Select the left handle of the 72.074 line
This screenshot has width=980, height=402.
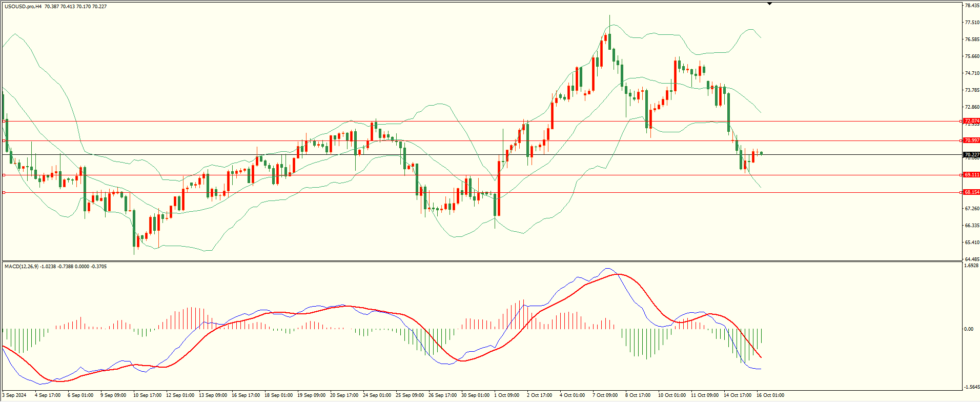[x=4, y=122]
